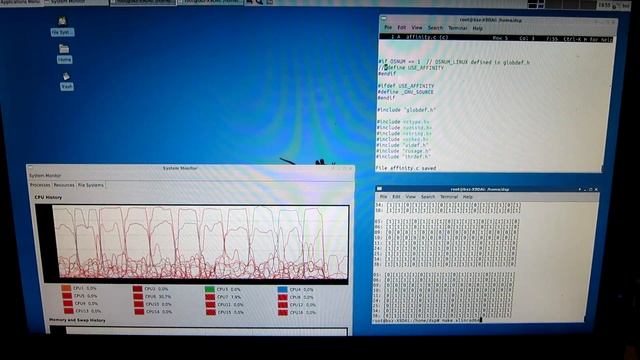Open File menu in the lower terminal window
This screenshot has height=360, width=640.
coord(383,196)
